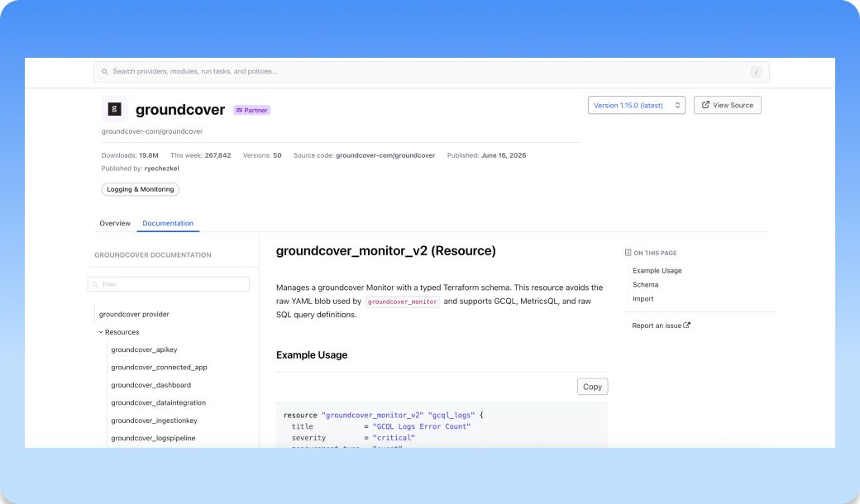
Task: Click the inline groundcover_monitor code reference
Action: click(x=403, y=302)
